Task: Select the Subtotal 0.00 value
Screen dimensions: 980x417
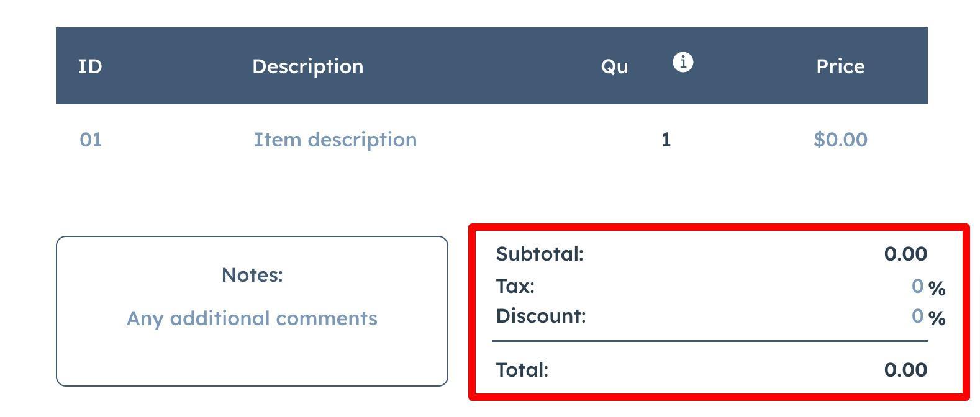Action: coord(906,254)
